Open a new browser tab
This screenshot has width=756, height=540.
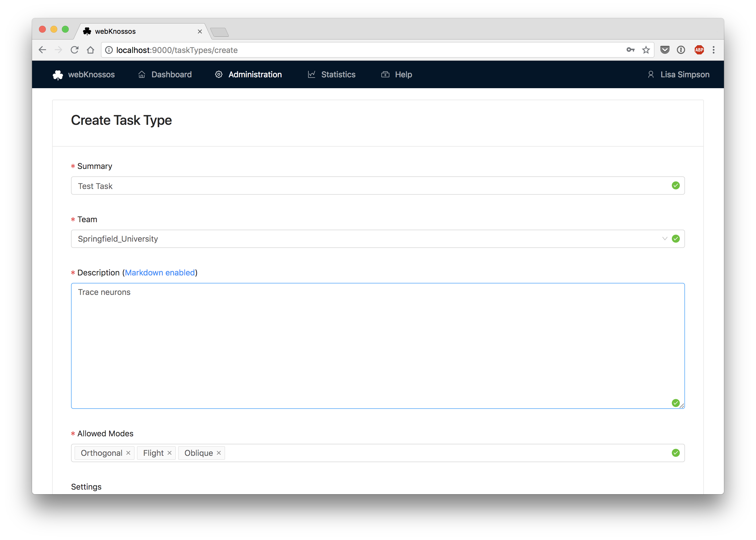point(219,32)
